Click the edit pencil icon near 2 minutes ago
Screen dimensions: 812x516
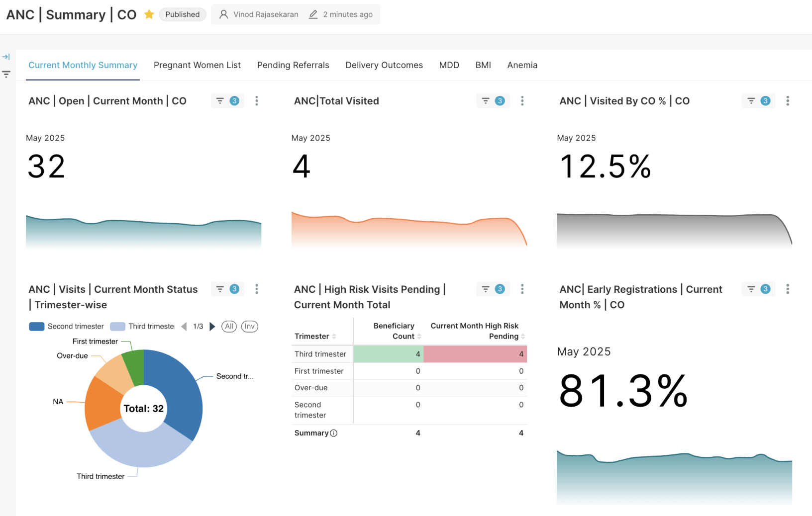[x=313, y=14]
